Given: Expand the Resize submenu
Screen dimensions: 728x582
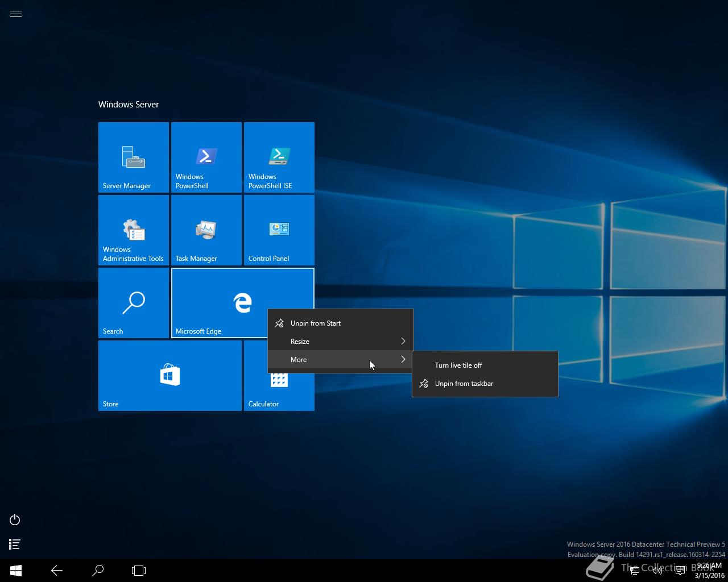Looking at the screenshot, I should tap(341, 342).
